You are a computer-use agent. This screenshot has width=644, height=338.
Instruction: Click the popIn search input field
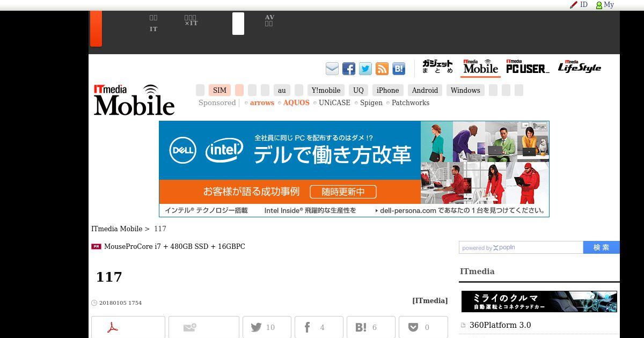521,247
